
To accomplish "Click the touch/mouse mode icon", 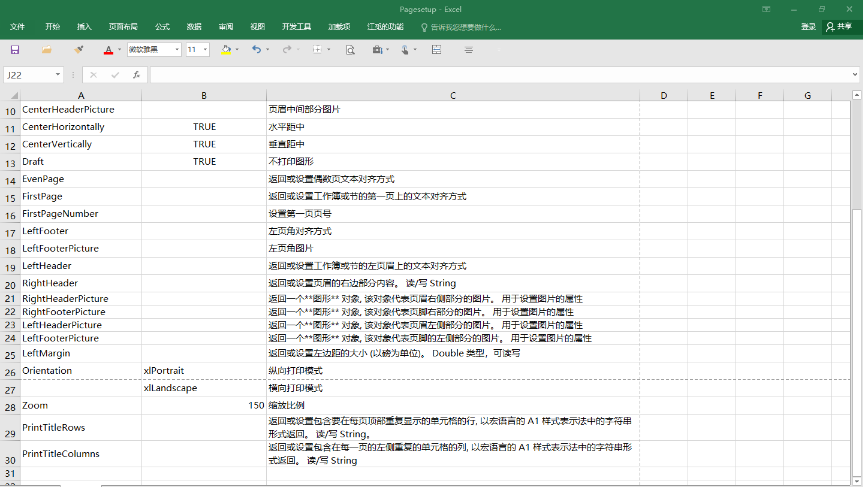I will (x=405, y=50).
